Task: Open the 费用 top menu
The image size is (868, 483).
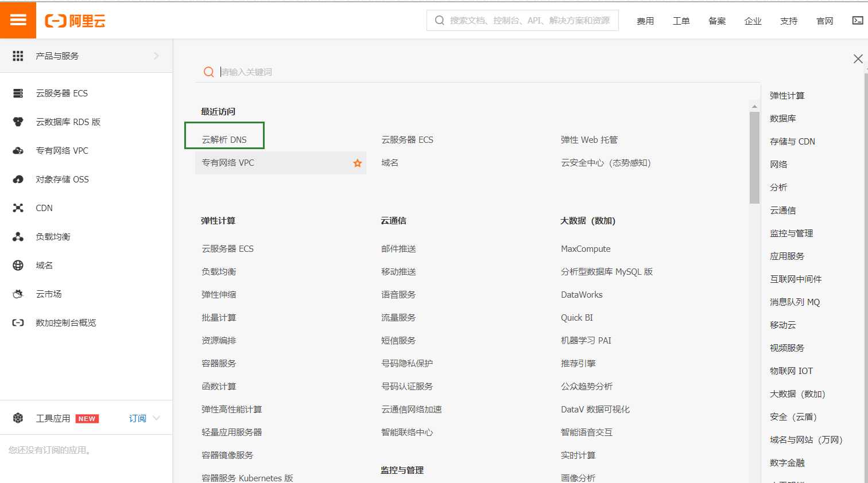Action: coord(645,21)
